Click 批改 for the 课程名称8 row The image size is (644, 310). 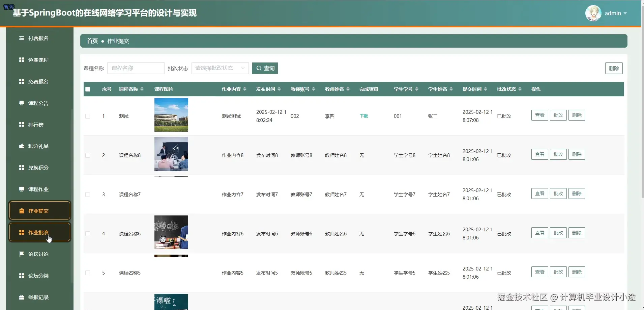coord(558,154)
